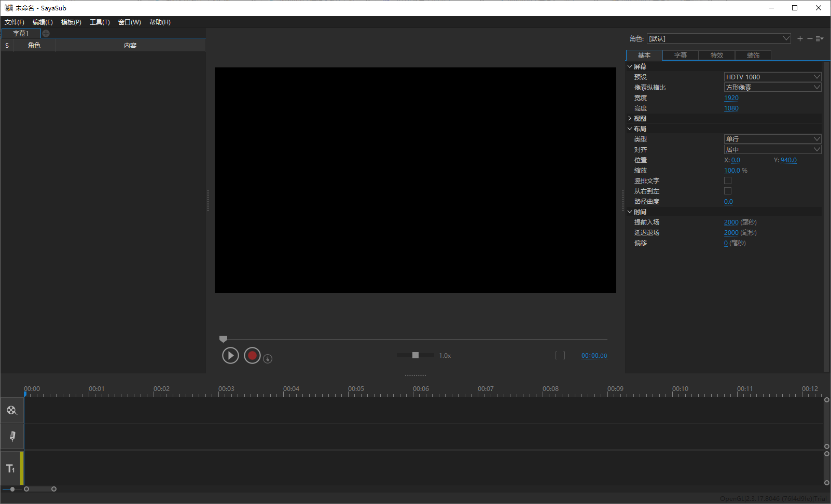Switch to the 字幕 properties tab

point(681,55)
